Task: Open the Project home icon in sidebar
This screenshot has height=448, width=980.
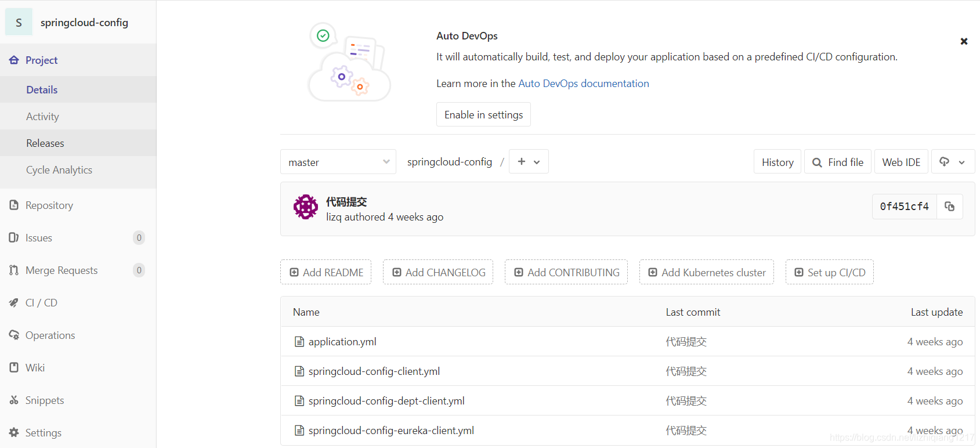Action: (x=14, y=60)
